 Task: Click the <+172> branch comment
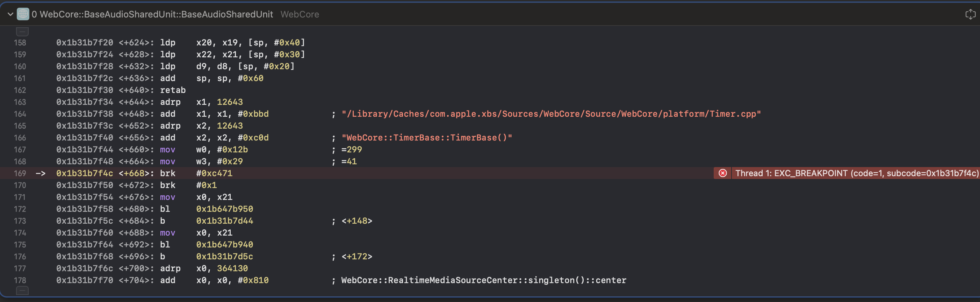click(x=357, y=257)
